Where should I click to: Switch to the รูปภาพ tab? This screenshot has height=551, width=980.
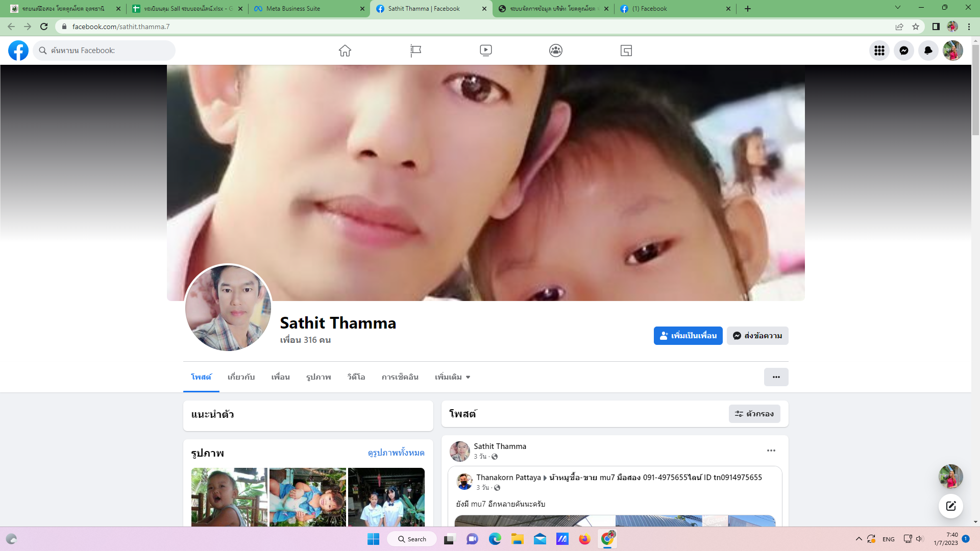(318, 377)
